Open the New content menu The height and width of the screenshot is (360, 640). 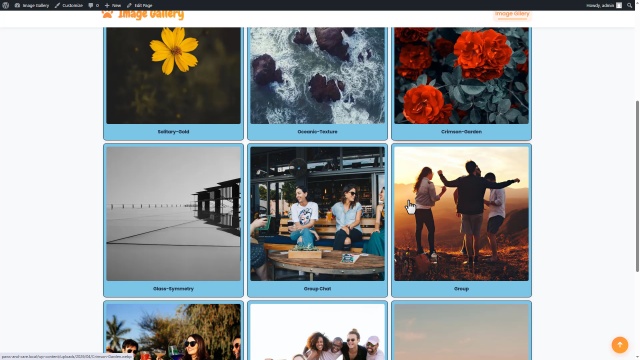(x=113, y=5)
